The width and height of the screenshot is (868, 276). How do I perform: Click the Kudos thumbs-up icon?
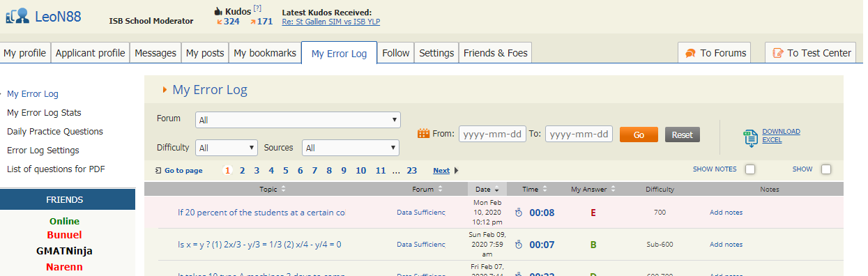pyautogui.click(x=218, y=12)
